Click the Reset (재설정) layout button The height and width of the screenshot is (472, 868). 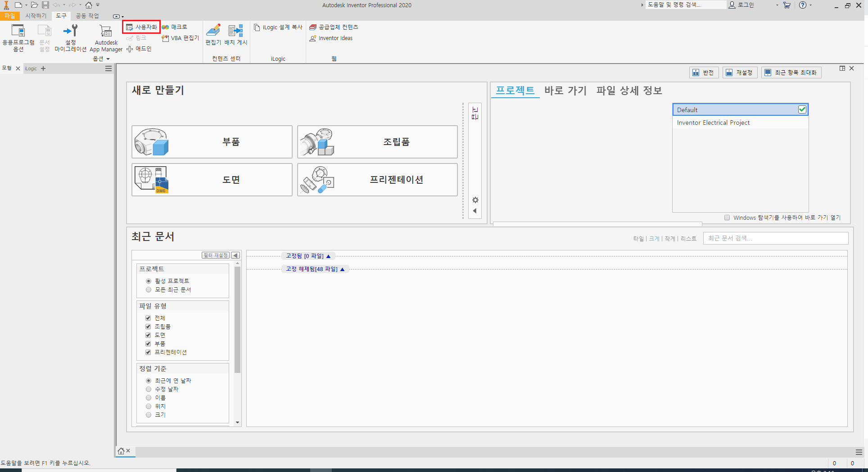coord(740,73)
